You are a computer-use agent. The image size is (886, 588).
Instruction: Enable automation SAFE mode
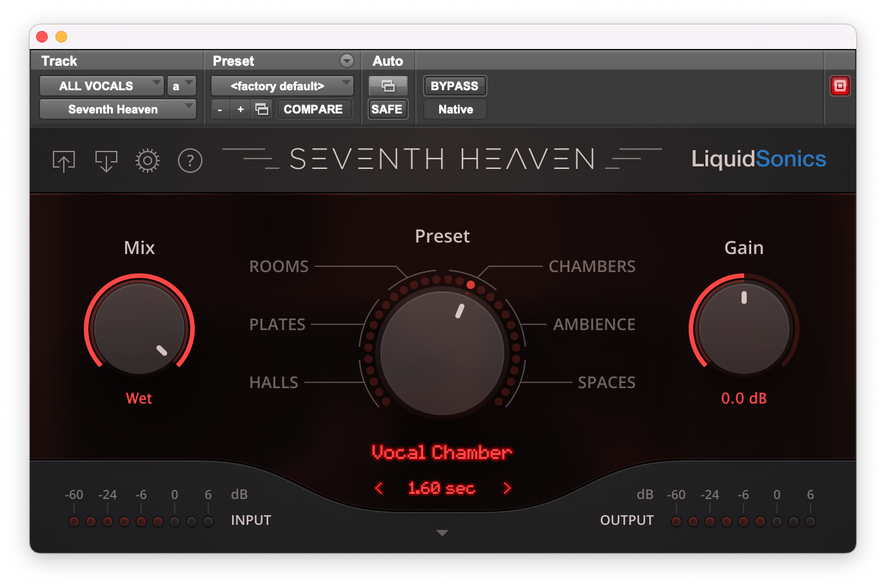point(387,109)
